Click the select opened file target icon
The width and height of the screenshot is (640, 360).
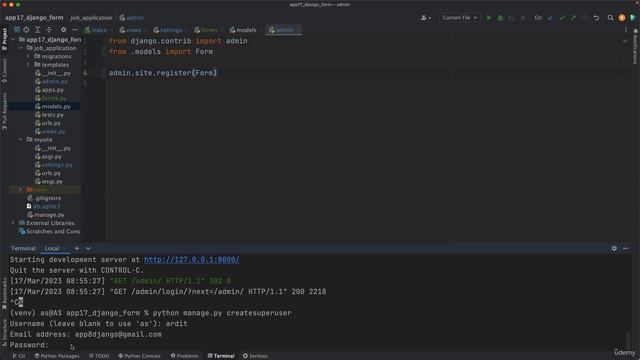point(26,30)
